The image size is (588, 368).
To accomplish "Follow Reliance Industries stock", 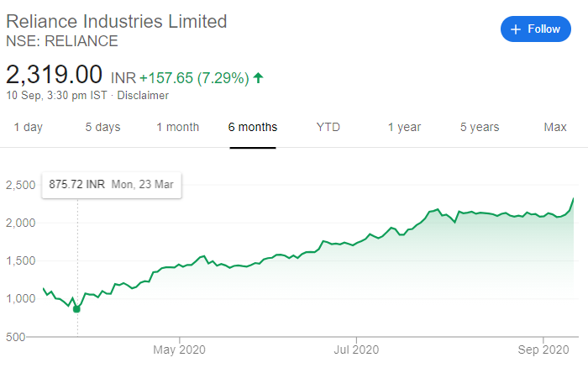I will [x=536, y=29].
